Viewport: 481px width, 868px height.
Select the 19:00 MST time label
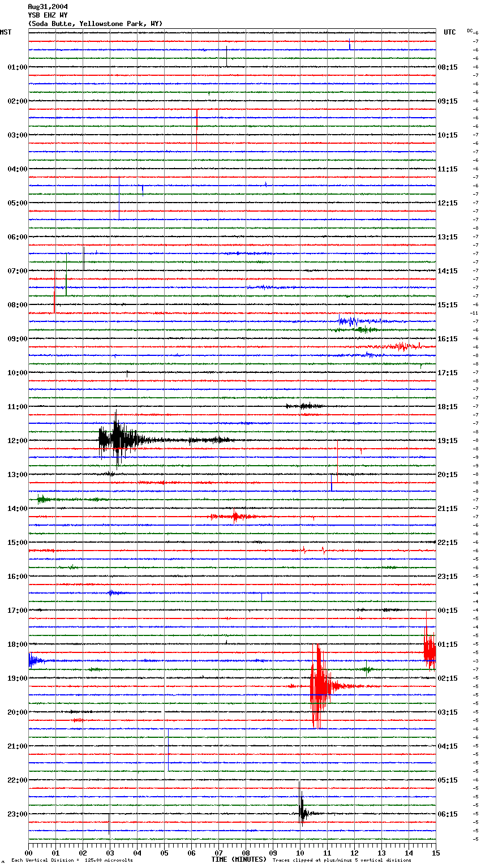click(17, 678)
